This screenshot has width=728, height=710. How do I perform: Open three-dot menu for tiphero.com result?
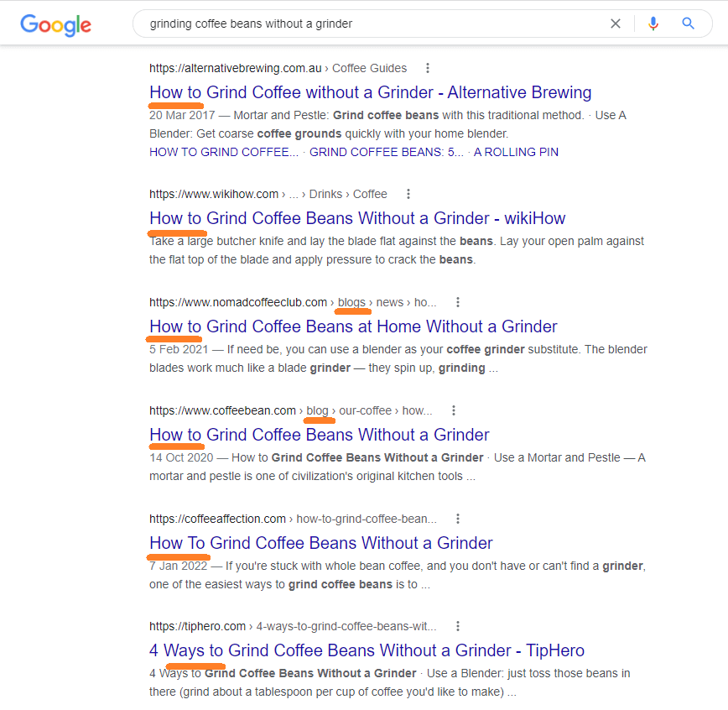point(458,626)
